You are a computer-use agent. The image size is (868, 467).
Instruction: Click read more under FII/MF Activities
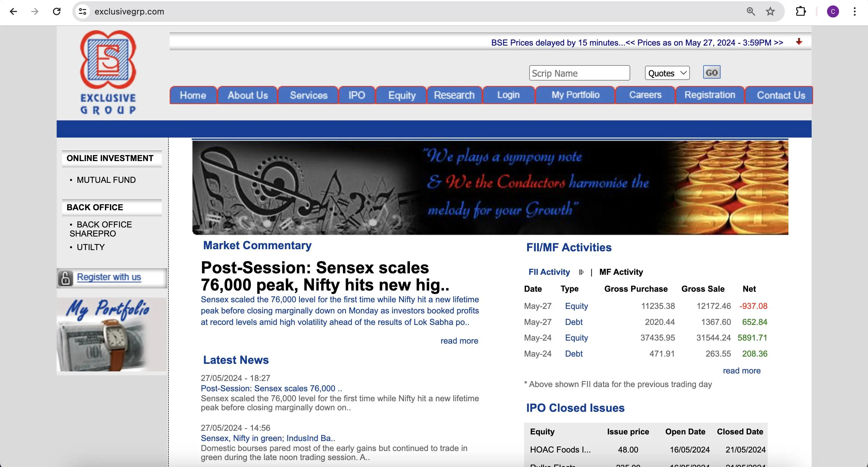pos(742,370)
